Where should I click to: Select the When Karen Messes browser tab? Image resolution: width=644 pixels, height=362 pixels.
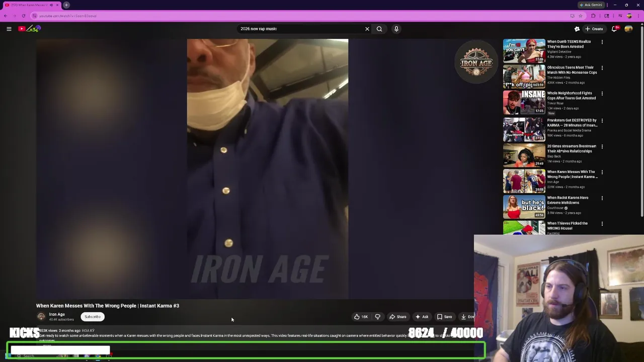(x=31, y=5)
